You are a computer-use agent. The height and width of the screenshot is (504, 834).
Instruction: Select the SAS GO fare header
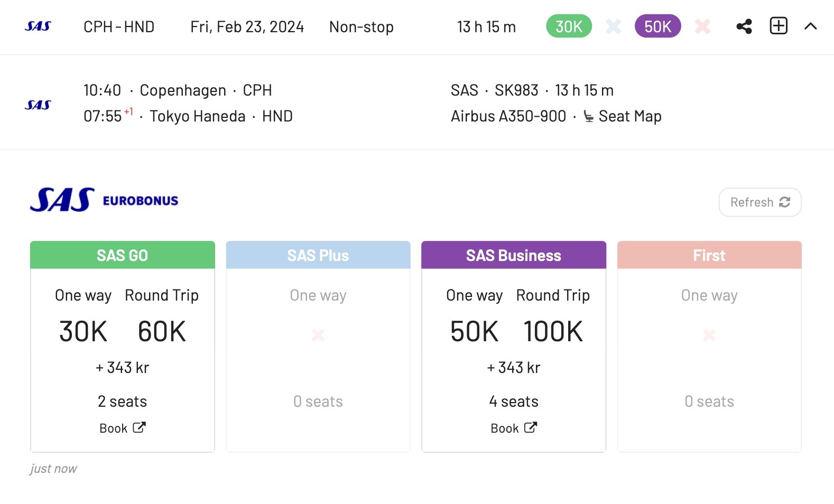pos(123,255)
